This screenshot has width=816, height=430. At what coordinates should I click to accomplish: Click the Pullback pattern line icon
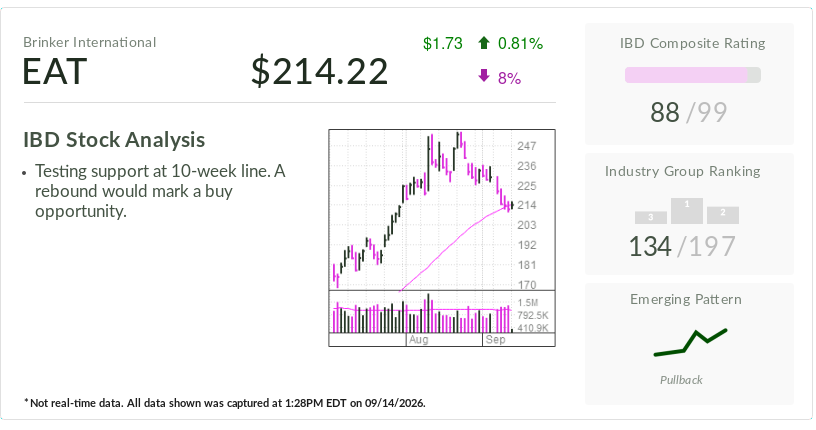(690, 343)
